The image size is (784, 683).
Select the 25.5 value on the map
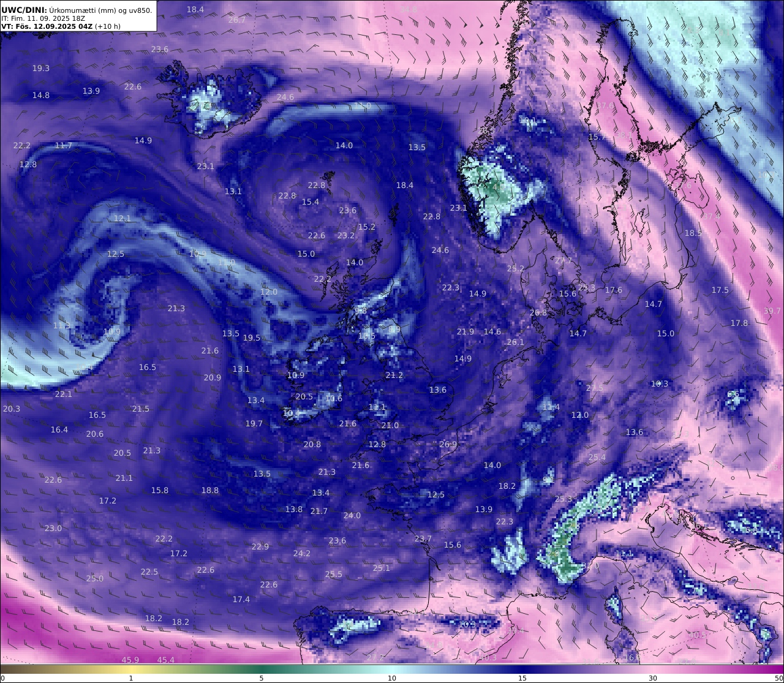coord(334,575)
